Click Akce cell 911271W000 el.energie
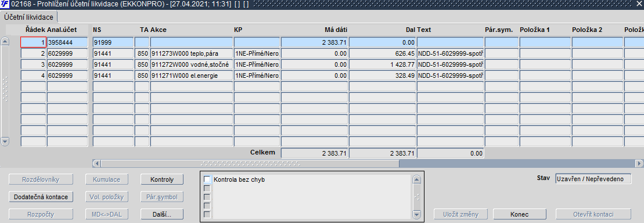Screen dimensions: 644x223 click(192, 75)
